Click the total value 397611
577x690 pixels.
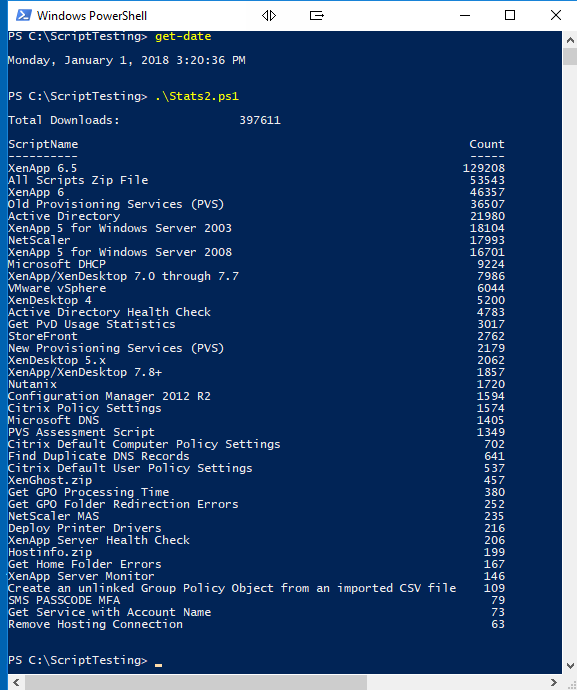pyautogui.click(x=260, y=120)
